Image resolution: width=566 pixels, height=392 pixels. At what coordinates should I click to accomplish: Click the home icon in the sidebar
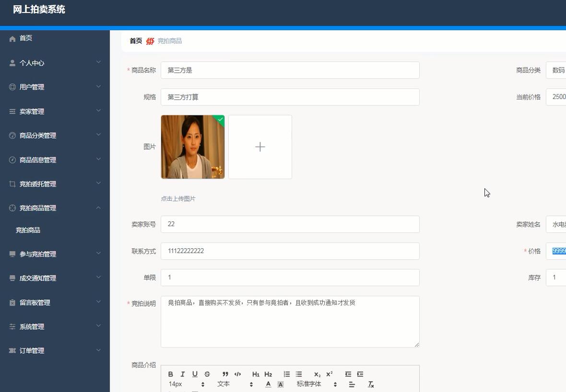[12, 39]
